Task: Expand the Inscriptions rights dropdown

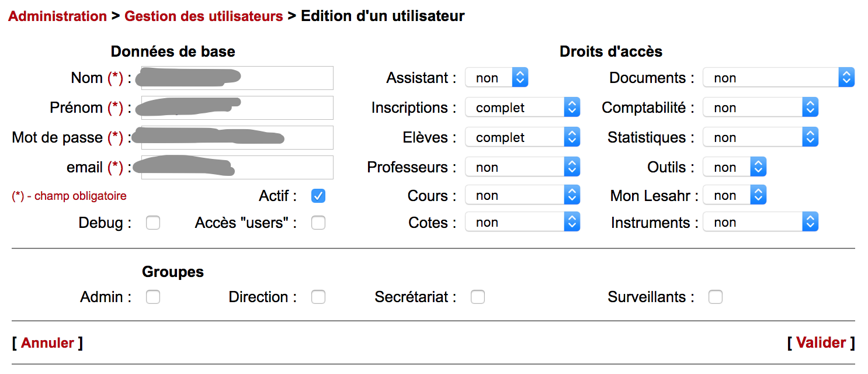Action: click(x=522, y=108)
